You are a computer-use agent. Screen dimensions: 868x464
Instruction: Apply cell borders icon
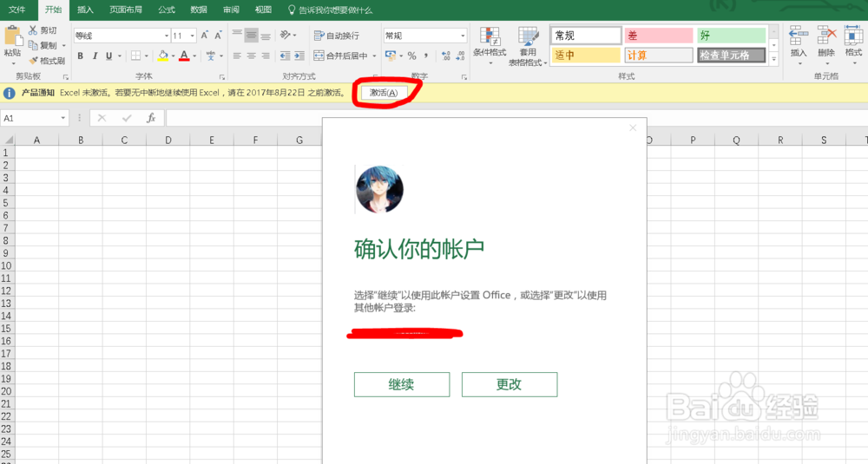[135, 56]
